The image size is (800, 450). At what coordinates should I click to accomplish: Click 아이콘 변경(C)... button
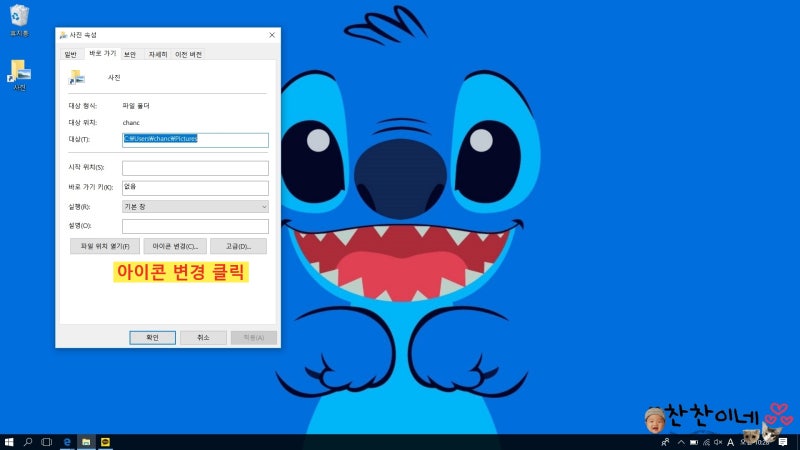(x=175, y=246)
